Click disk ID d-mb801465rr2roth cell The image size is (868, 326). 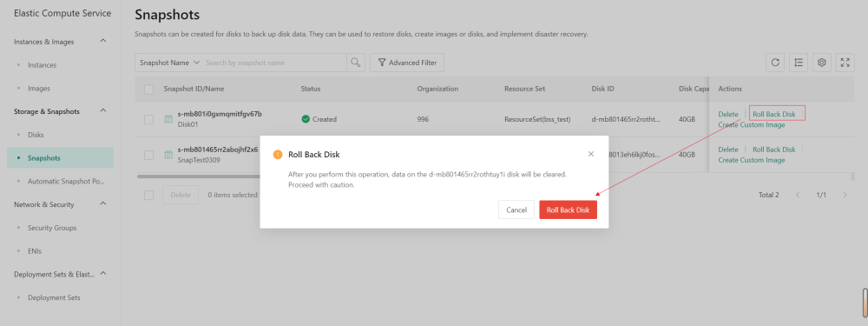(x=626, y=119)
